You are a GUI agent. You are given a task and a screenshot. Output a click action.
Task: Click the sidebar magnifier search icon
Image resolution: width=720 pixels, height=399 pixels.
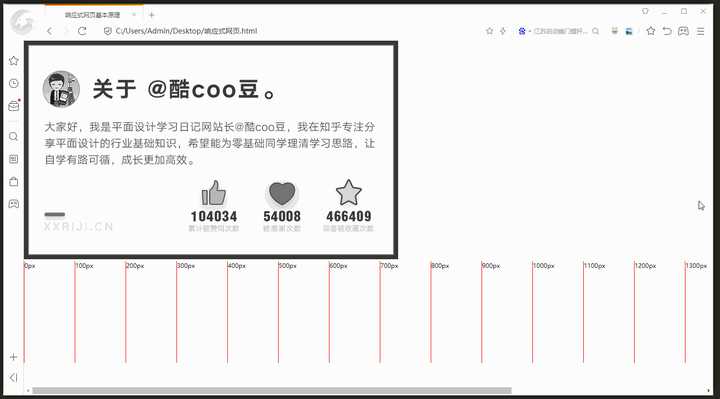click(x=14, y=136)
